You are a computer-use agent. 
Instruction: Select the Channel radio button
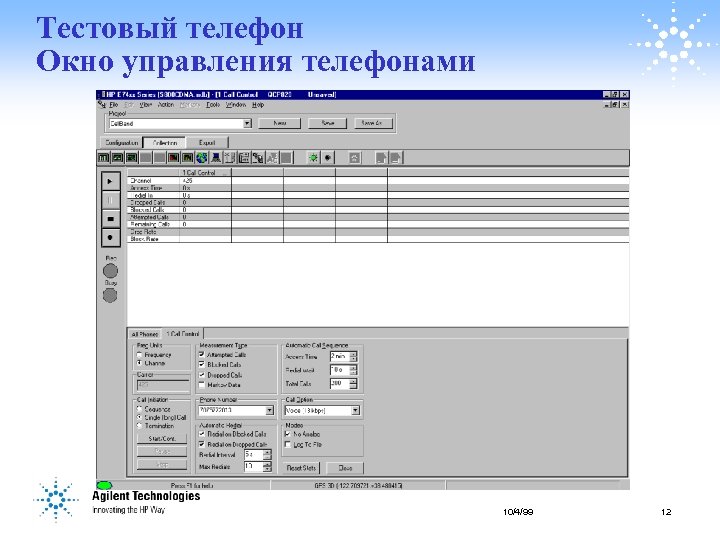tap(139, 363)
